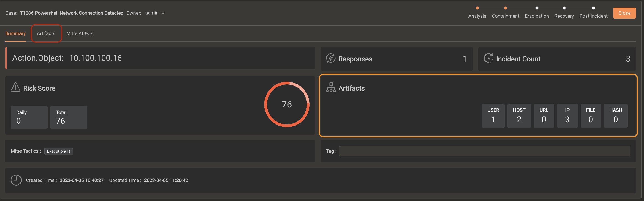
Task: Click the Responses lightning bolt icon
Action: tap(330, 58)
